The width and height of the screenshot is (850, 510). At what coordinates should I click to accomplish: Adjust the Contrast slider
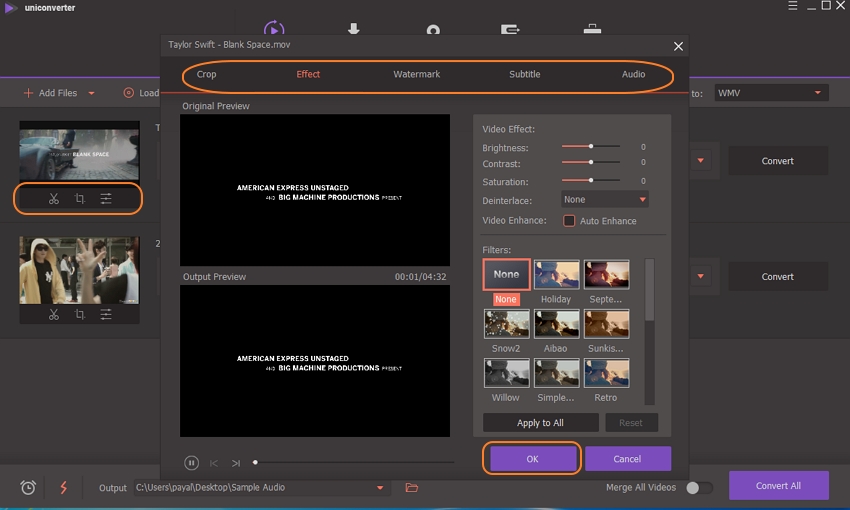click(x=591, y=162)
